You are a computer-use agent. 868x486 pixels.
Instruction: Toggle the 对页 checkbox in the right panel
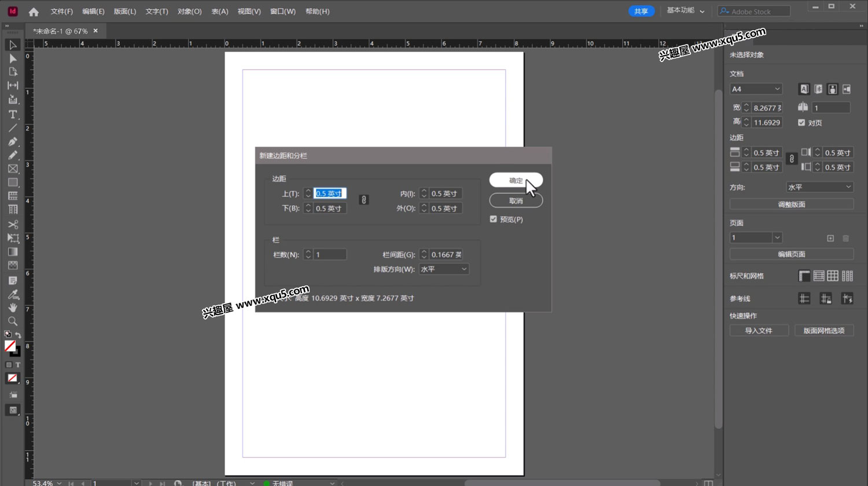click(x=801, y=122)
